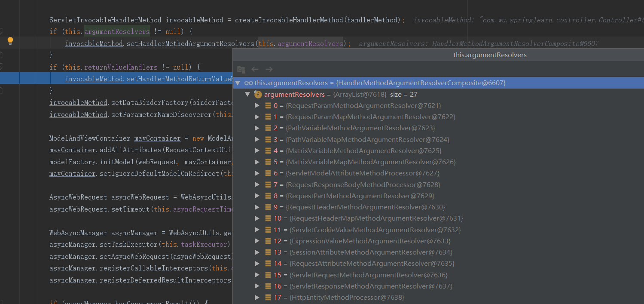Expand element 10 RequestHeaderMapMethodArgumentResolver
The image size is (644, 304).
257,218
